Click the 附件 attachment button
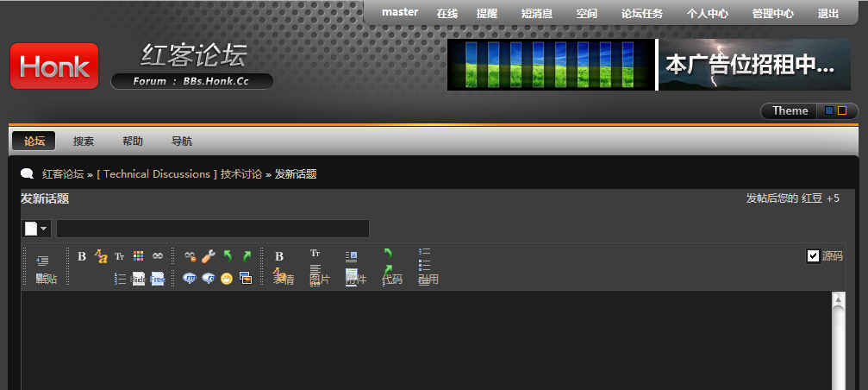 pyautogui.click(x=355, y=280)
